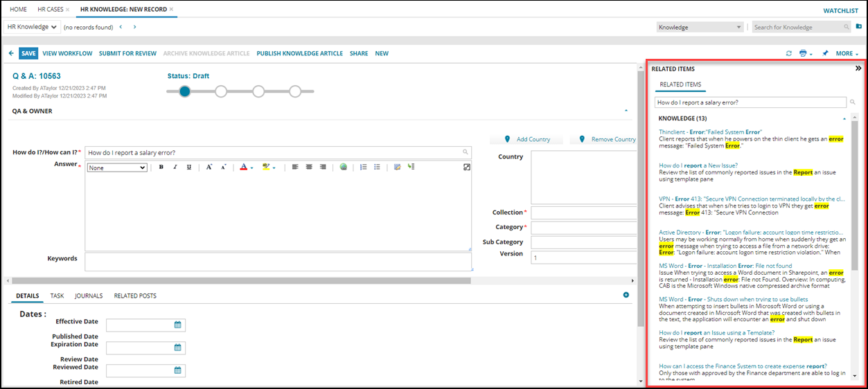
Task: Expand the MORE menu
Action: tap(847, 53)
